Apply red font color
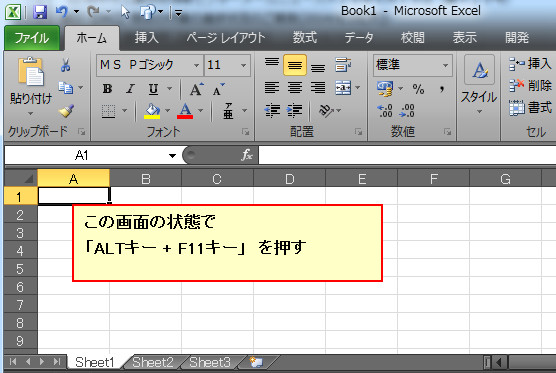This screenshot has height=373, width=556. (x=185, y=111)
